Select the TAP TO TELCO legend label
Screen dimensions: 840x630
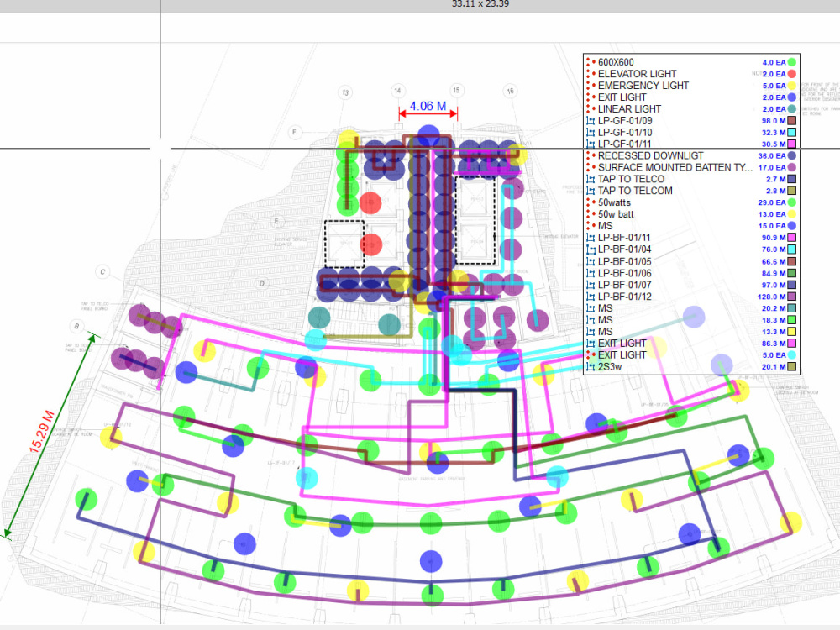[x=631, y=179]
